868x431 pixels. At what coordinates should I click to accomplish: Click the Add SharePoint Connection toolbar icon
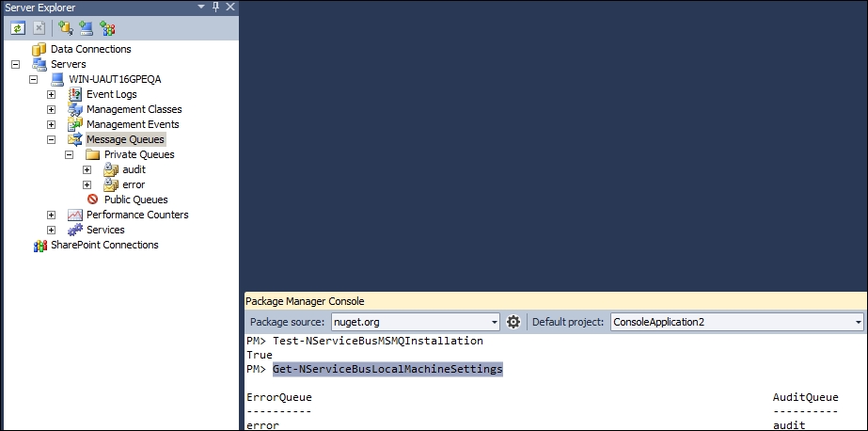coord(107,27)
